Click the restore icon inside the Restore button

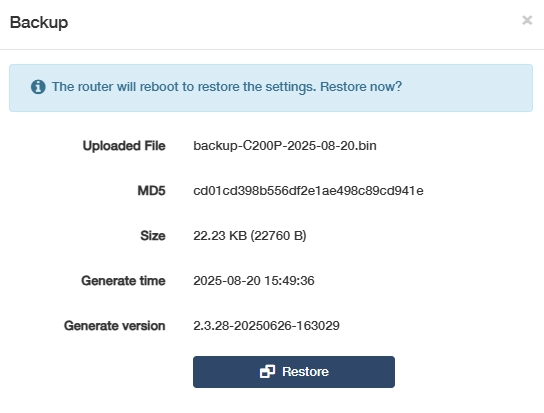tap(267, 372)
